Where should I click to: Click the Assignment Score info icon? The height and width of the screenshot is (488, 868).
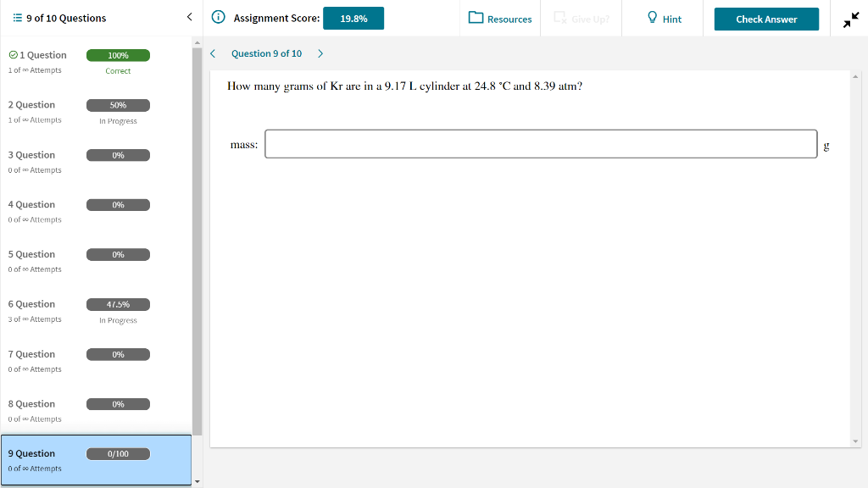[x=219, y=17]
